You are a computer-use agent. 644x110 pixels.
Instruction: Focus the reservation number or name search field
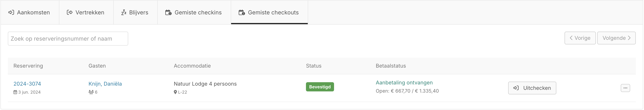[68, 39]
